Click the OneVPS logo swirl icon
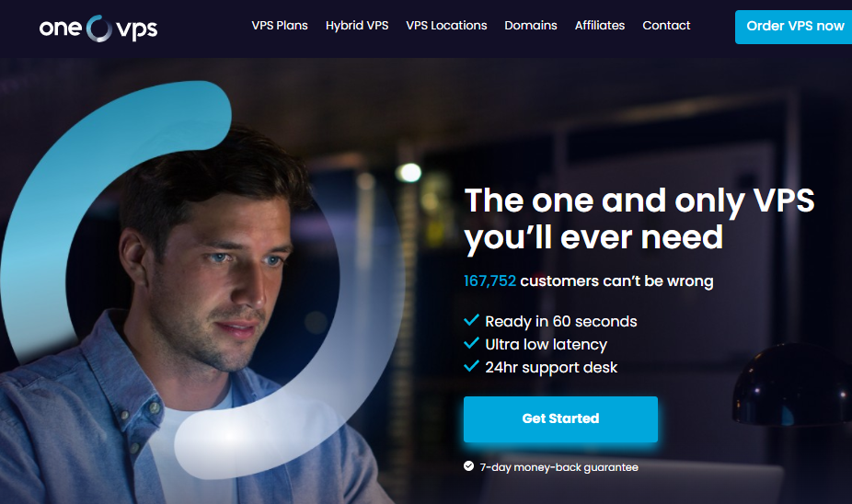 (x=98, y=29)
